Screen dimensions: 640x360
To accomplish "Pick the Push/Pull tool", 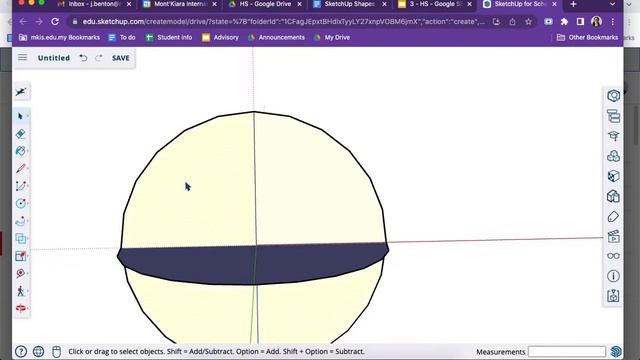I will pos(20,221).
